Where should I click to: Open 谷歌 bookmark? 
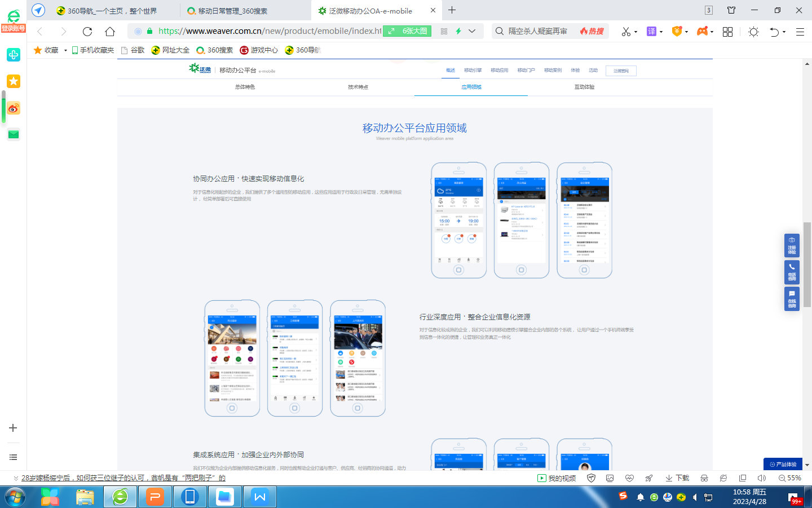pyautogui.click(x=133, y=50)
